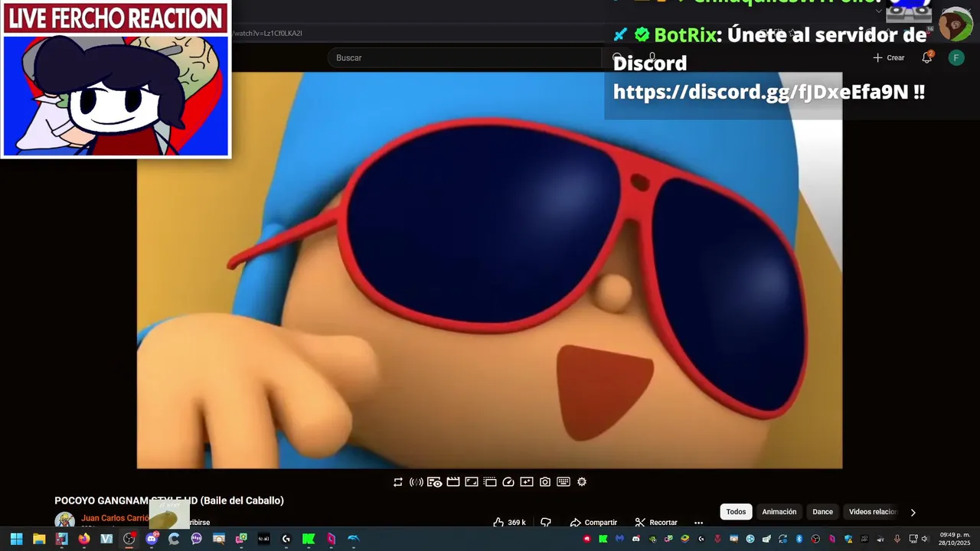The image size is (980, 551).
Task: Click the green Kick taskbar app icon
Action: point(309,539)
